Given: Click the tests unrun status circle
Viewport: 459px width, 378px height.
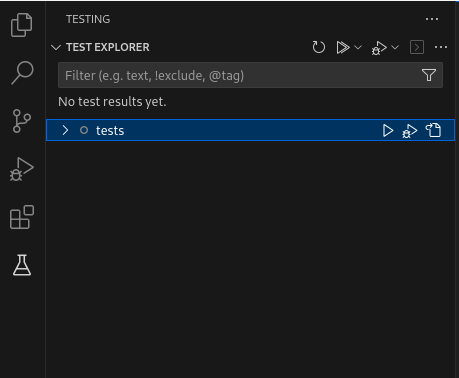Looking at the screenshot, I should click(x=84, y=130).
